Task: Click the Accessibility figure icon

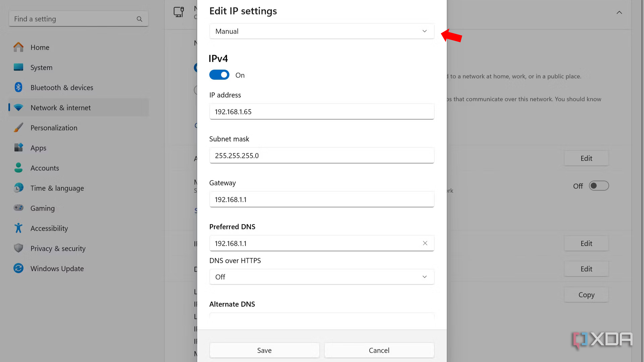Action: pyautogui.click(x=18, y=228)
